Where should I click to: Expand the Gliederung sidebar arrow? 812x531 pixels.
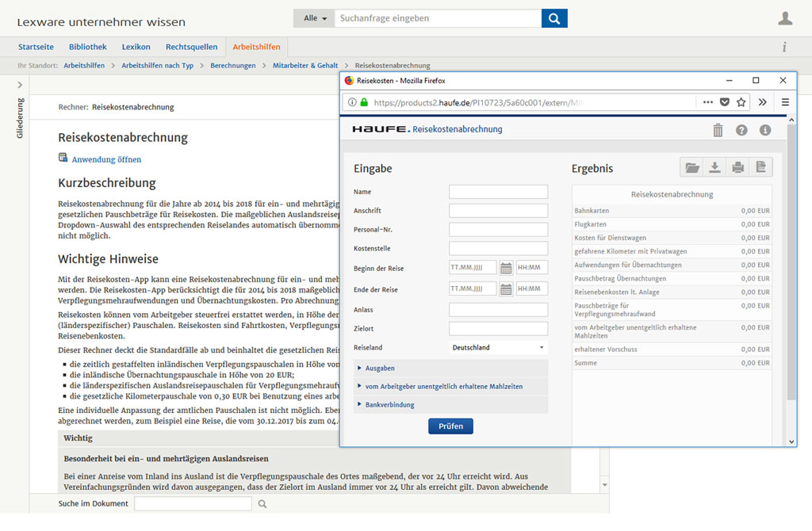point(20,85)
